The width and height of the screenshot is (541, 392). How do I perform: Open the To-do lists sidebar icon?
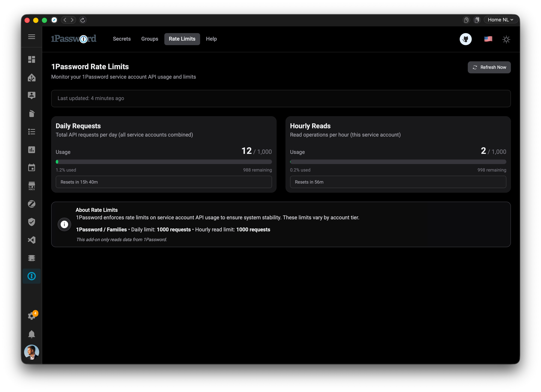pyautogui.click(x=31, y=131)
